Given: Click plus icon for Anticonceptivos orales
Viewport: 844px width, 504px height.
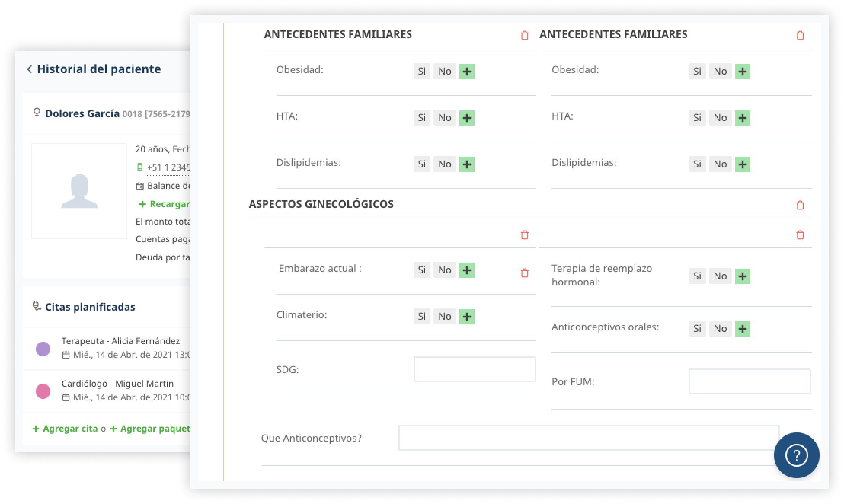Looking at the screenshot, I should coord(742,329).
